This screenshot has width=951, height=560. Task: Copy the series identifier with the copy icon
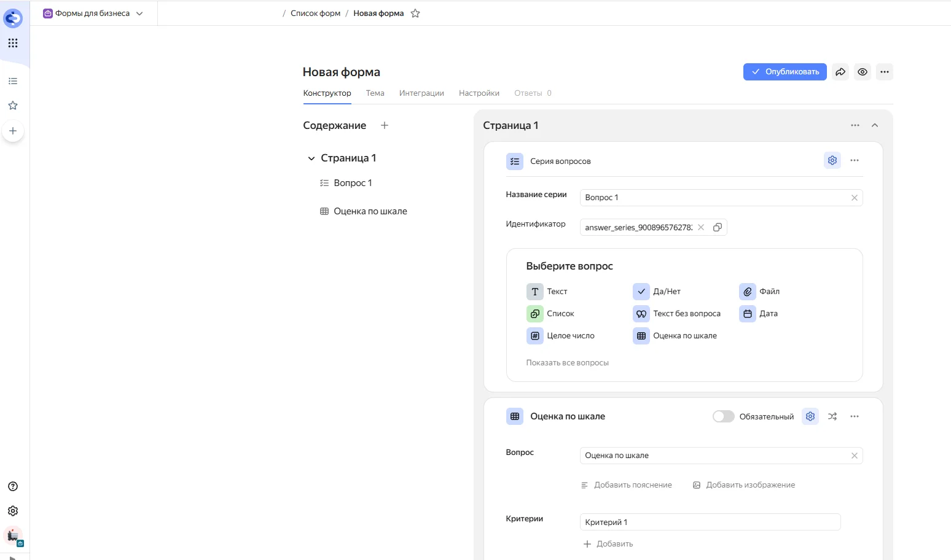tap(717, 227)
